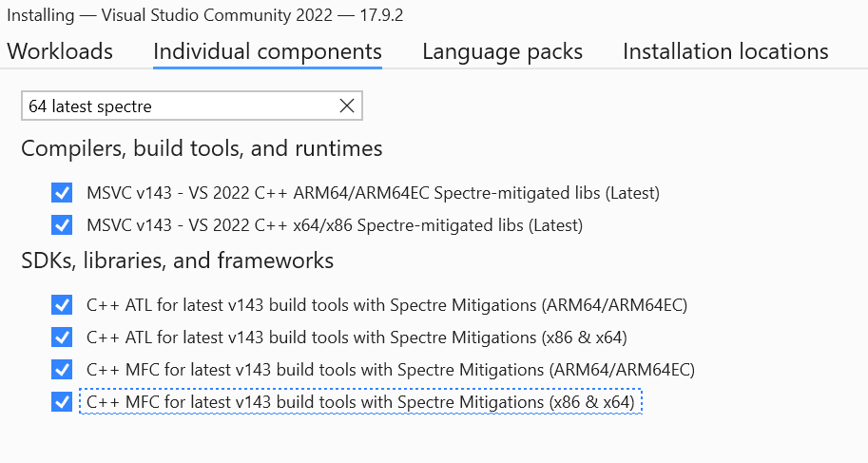This screenshot has height=463, width=868.
Task: Switch to the Workloads tab
Action: coord(60,51)
